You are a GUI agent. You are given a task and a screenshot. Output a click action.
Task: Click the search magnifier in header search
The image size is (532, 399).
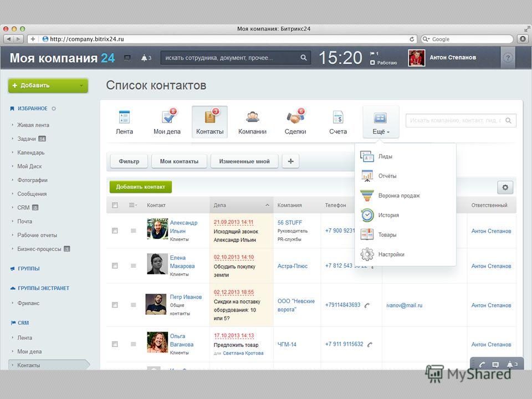click(303, 58)
